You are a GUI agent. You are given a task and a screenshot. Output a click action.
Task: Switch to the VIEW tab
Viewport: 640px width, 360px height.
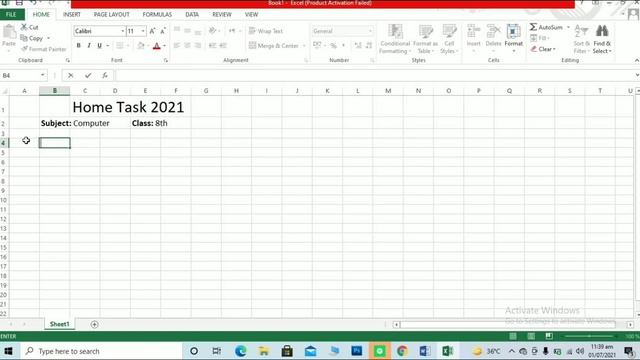click(251, 14)
